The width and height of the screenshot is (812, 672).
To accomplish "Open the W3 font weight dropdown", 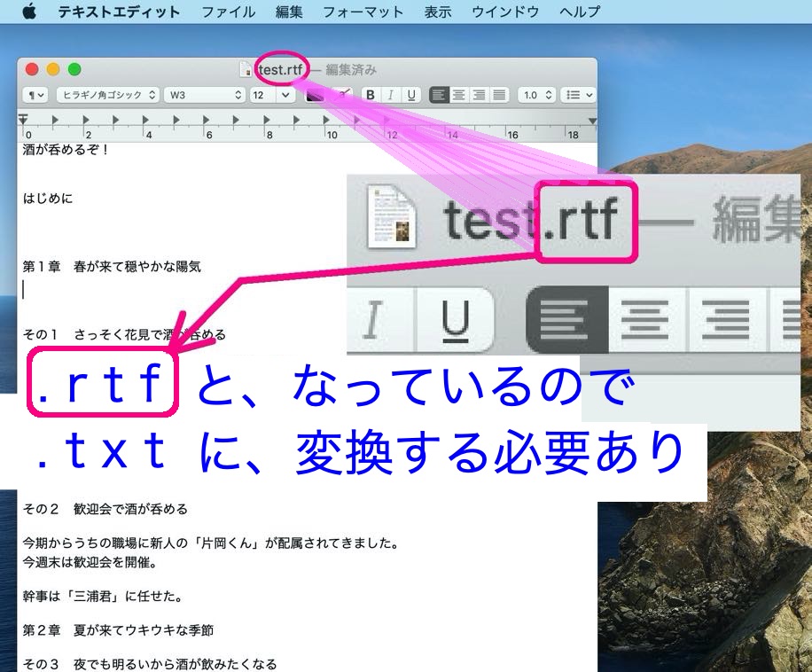I will (x=205, y=95).
